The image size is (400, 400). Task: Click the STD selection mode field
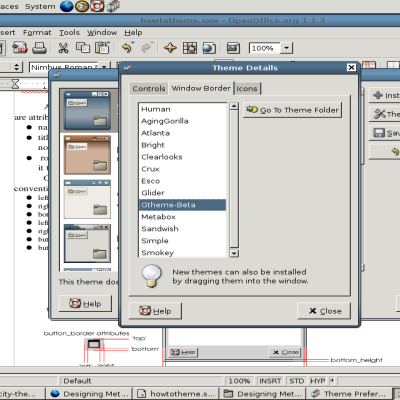click(x=297, y=381)
